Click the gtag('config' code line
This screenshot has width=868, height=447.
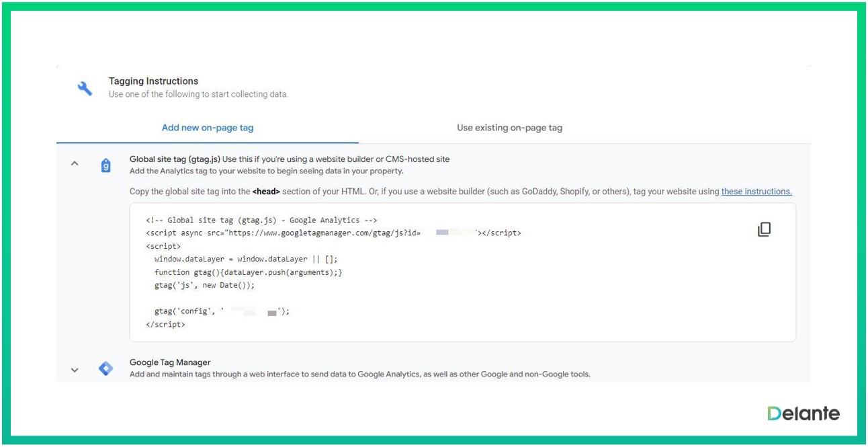point(222,312)
